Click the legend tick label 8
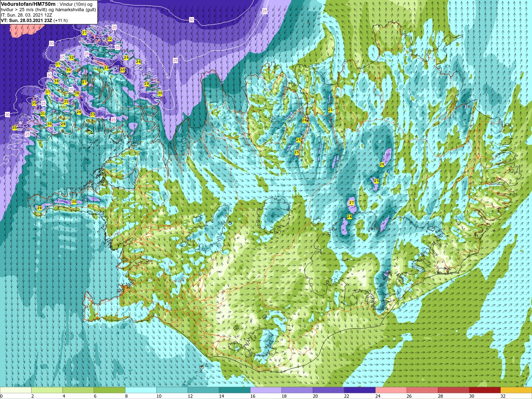The width and height of the screenshot is (532, 399). pos(127,396)
